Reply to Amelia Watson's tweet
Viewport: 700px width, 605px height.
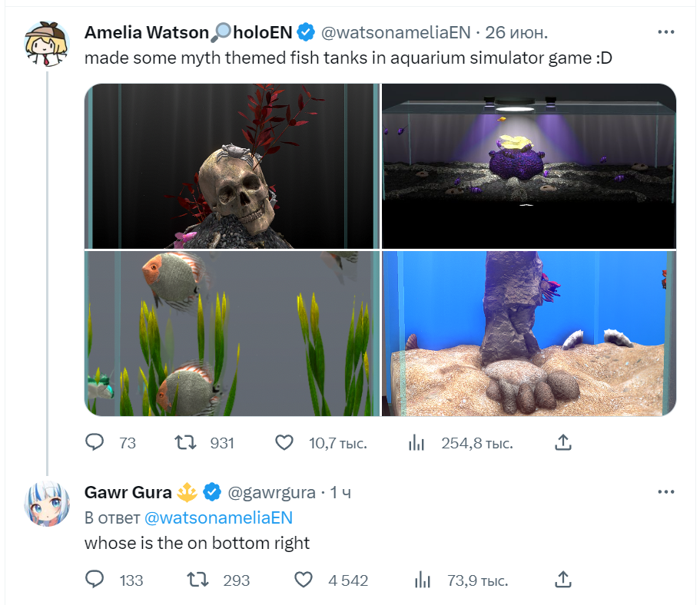click(x=95, y=443)
